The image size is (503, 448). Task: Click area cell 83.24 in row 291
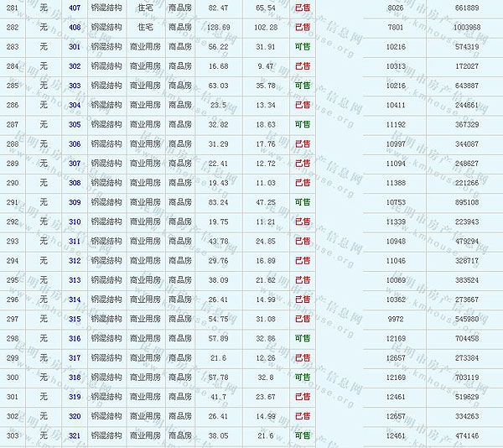tap(218, 202)
